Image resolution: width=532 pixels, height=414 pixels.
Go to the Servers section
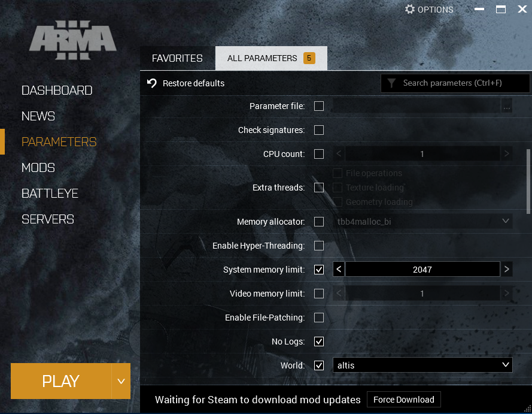(48, 219)
